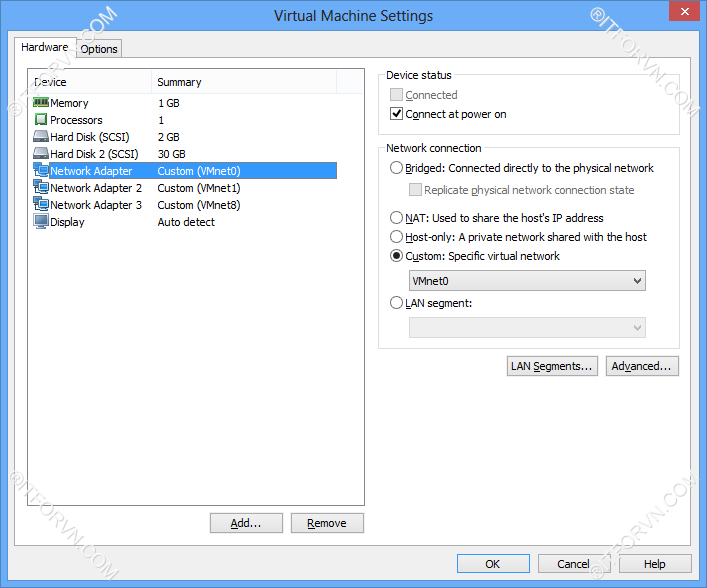Select the Hard Disk 2 (SCSI) label
This screenshot has width=707, height=588.
pyautogui.click(x=94, y=154)
